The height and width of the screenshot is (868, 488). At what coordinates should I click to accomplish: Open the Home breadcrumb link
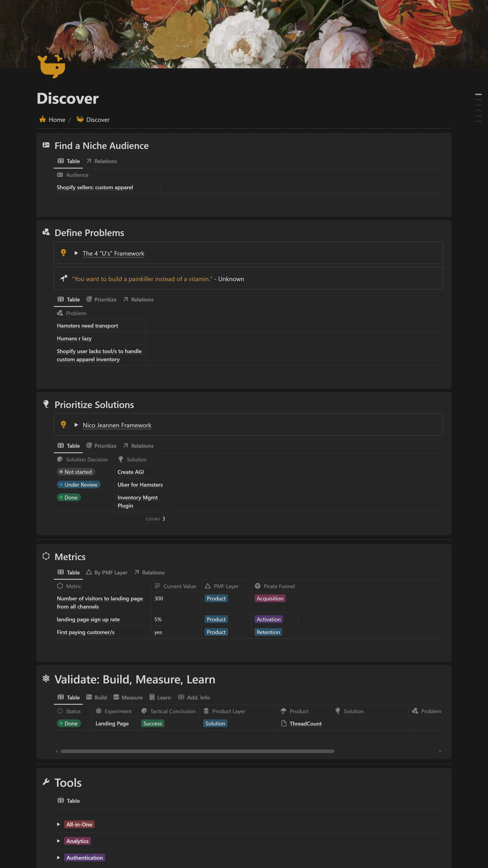coord(52,120)
